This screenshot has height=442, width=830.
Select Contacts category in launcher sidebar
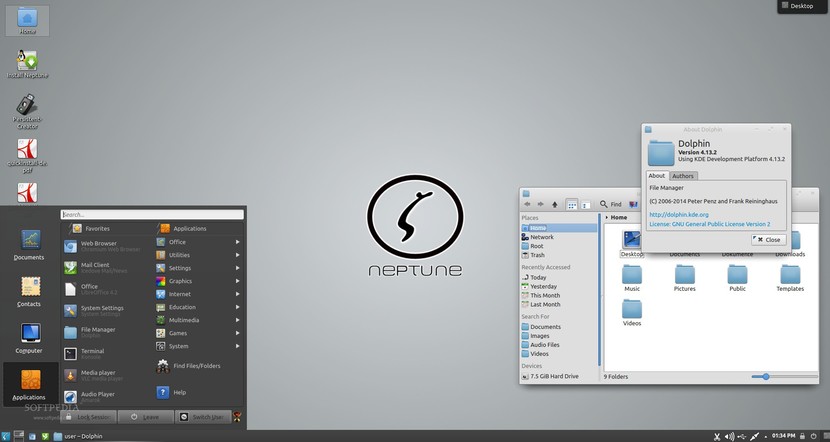(30, 292)
